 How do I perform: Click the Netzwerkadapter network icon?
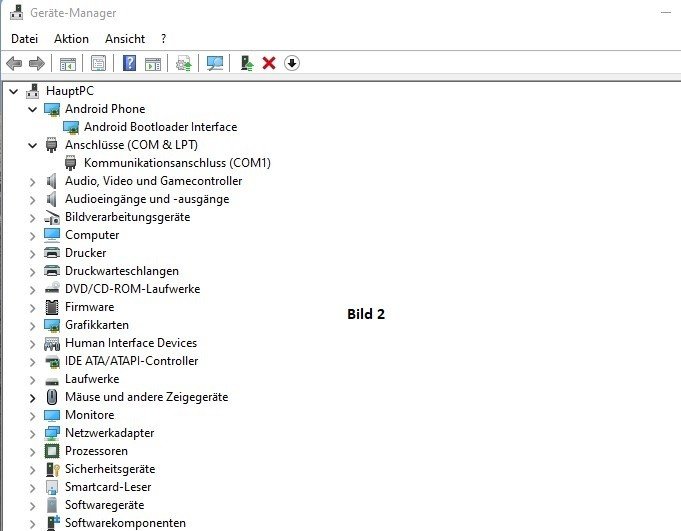click(52, 433)
